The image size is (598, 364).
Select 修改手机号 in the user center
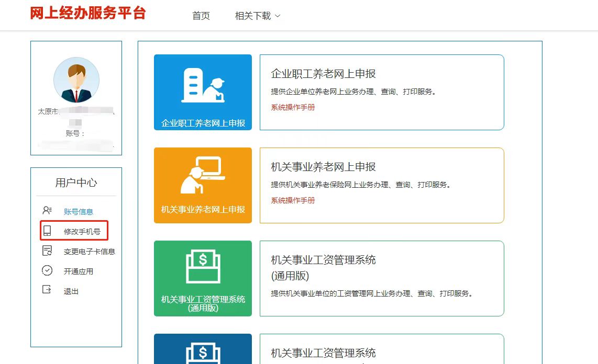[x=82, y=231]
